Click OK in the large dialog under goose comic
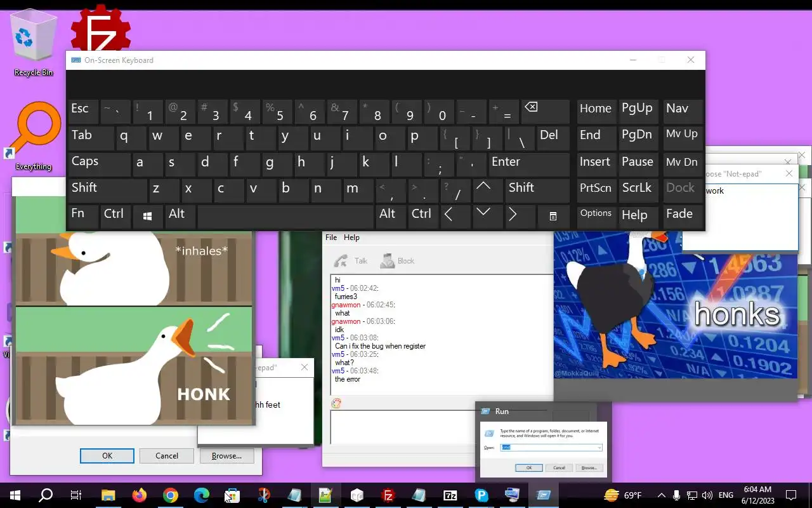The height and width of the screenshot is (508, 812). (107, 455)
